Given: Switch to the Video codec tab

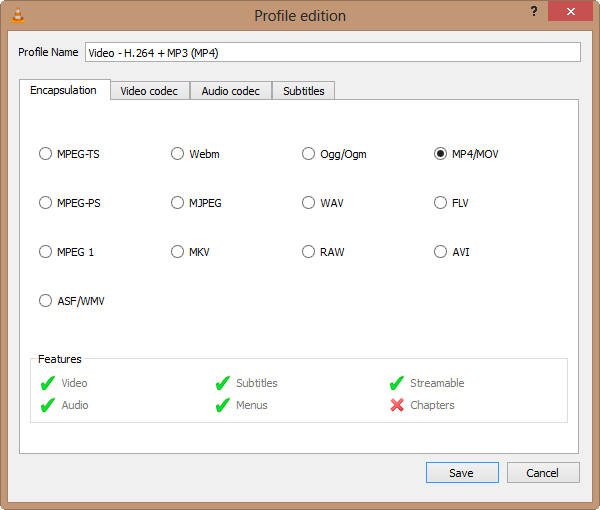Looking at the screenshot, I should tap(149, 91).
